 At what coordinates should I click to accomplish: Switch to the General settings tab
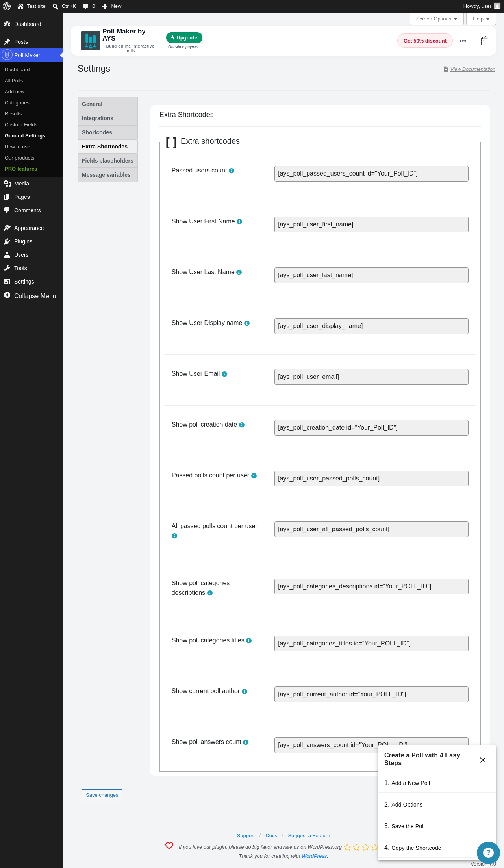107,104
